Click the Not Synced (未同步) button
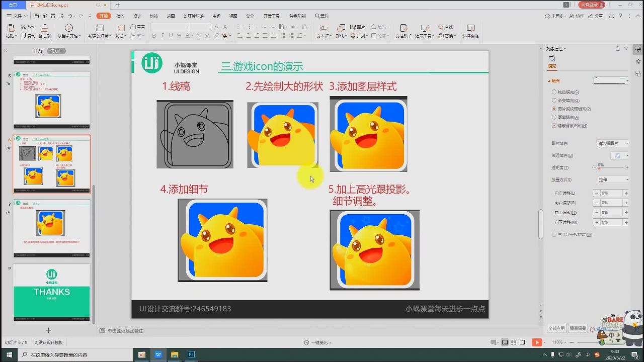Viewport: 644px width, 362px height. coord(555,16)
